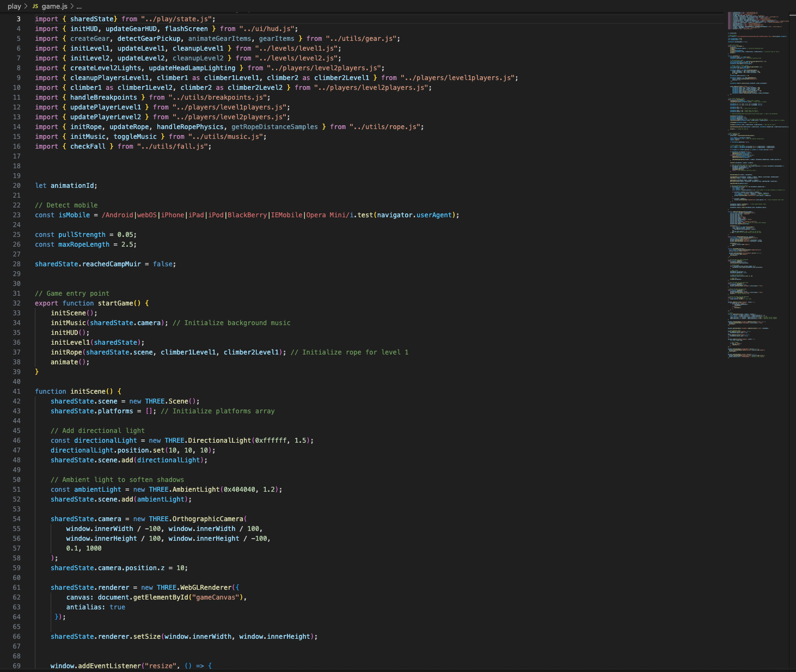This screenshot has height=672, width=796.
Task: Click 'AmbientLight' constructor on line 51
Action: 196,490
